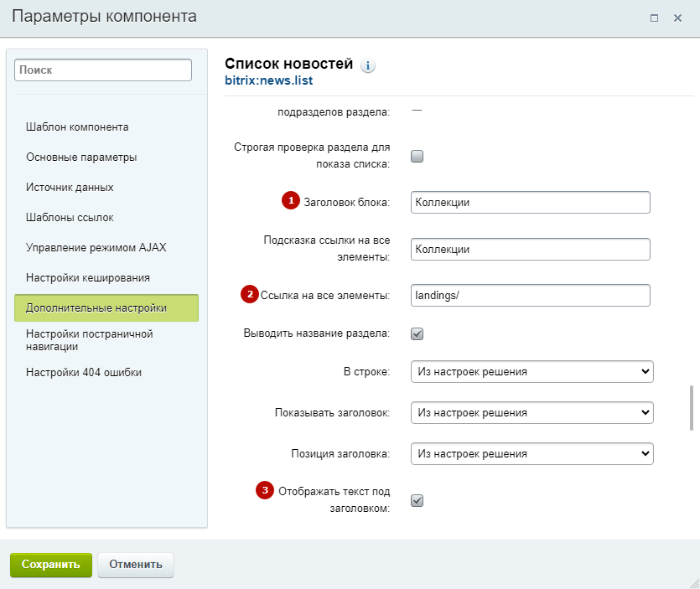Close the Параметры компонента dialog
Image resolution: width=700 pixels, height=589 pixels.
pos(677,18)
